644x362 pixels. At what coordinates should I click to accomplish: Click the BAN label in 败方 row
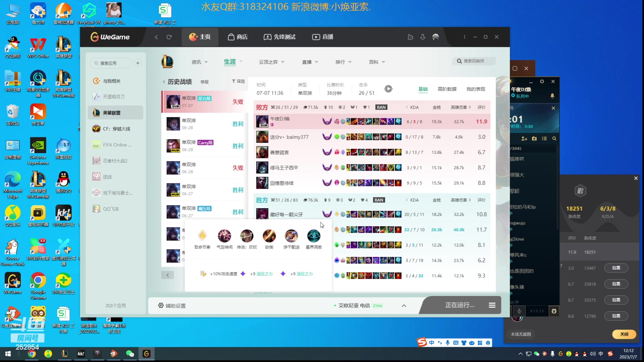click(x=381, y=107)
